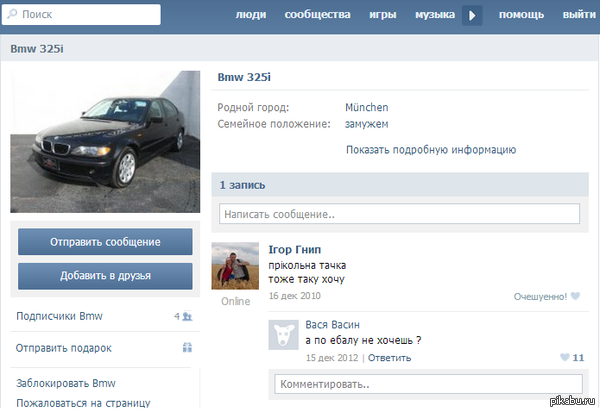The image size is (600, 412).
Task: Click the Вася Васин commenter name
Action: tap(332, 325)
